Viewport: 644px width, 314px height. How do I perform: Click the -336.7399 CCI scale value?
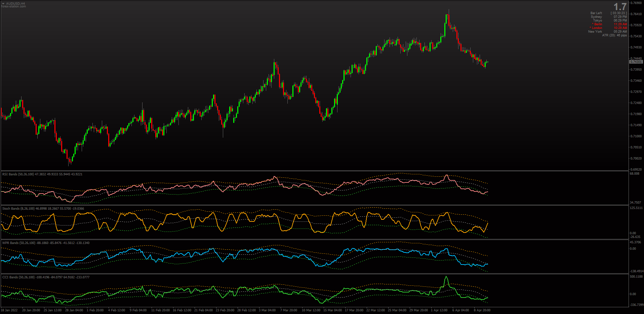637,305
